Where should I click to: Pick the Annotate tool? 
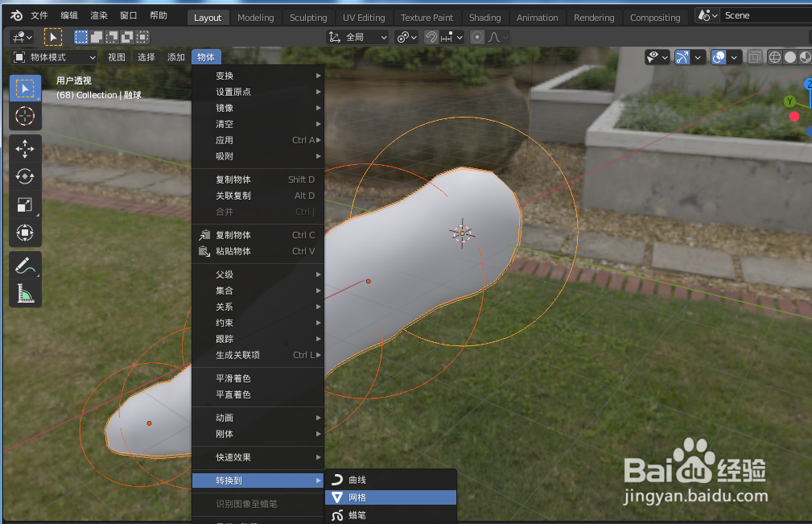point(25,265)
